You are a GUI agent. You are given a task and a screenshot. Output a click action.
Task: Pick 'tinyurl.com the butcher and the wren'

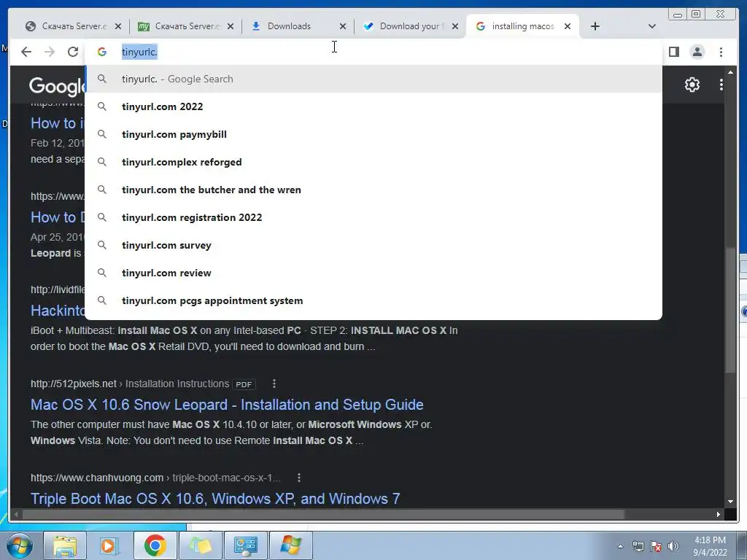373,190
